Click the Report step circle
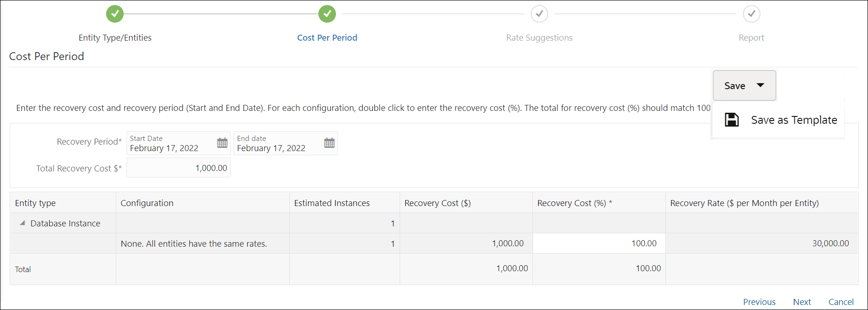Screen dimensions: 868x310 coord(751,14)
